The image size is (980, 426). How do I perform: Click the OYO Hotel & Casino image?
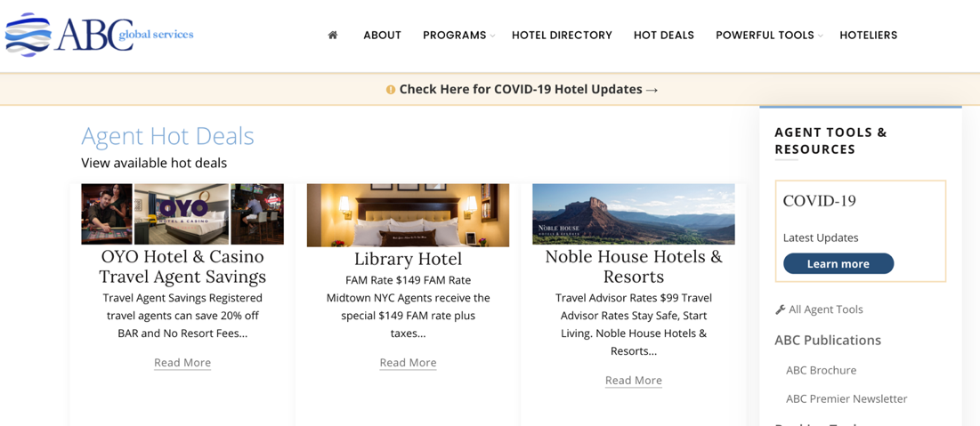pyautogui.click(x=182, y=214)
